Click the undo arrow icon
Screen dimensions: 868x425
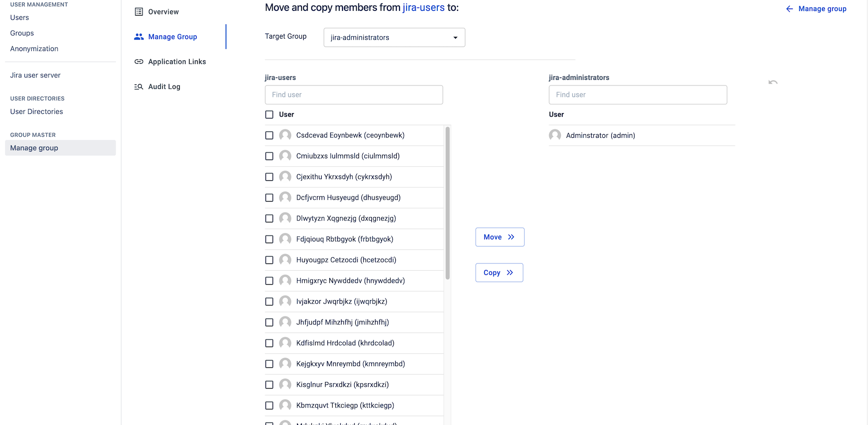coord(773,82)
